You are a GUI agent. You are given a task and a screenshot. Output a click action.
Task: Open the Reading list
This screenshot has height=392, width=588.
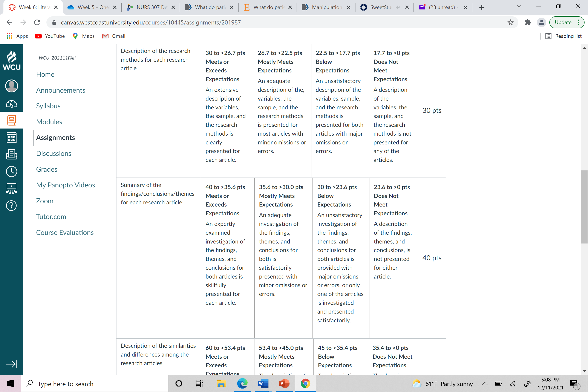tap(564, 36)
